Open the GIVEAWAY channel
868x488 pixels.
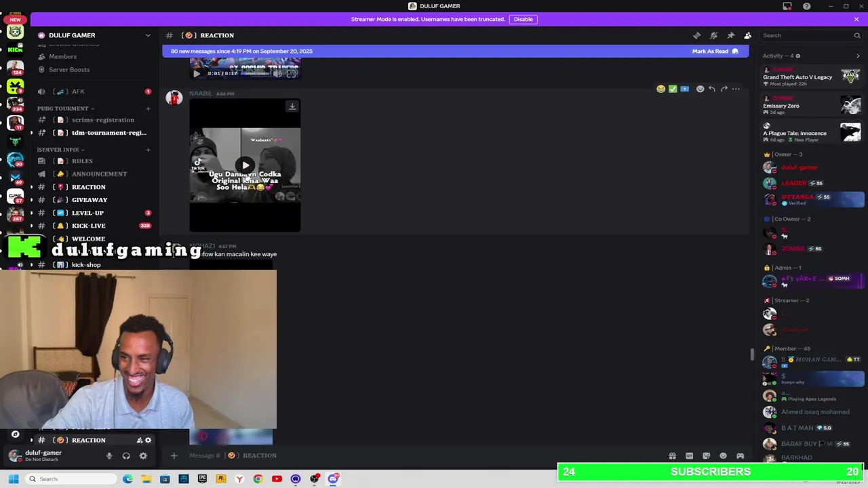[x=90, y=200]
